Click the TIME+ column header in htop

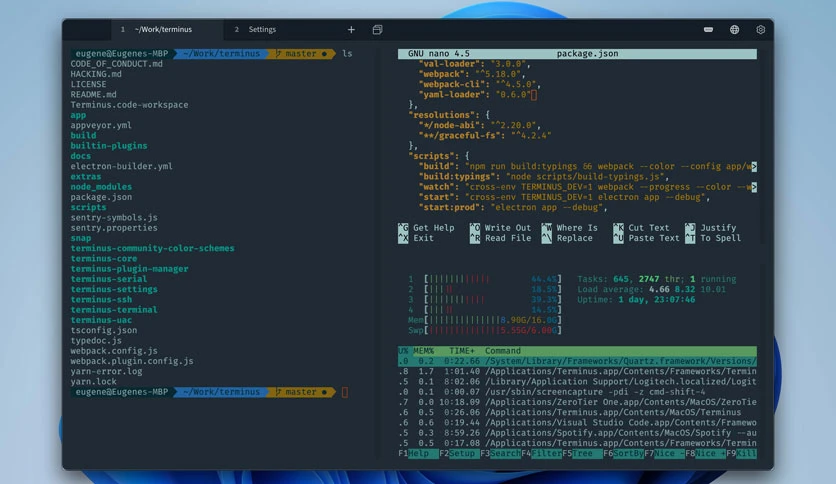coord(462,351)
